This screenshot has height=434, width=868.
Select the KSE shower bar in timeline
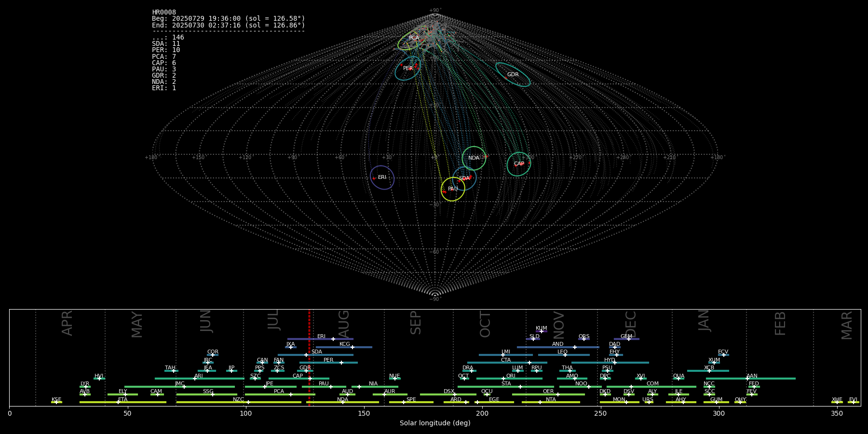(56, 402)
